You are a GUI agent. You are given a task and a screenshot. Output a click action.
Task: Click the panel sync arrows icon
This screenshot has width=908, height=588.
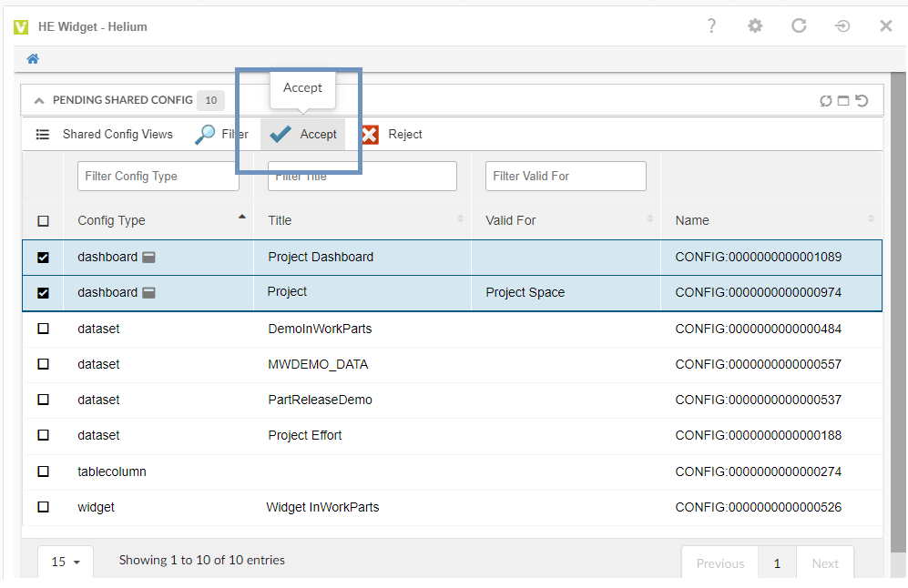click(826, 101)
